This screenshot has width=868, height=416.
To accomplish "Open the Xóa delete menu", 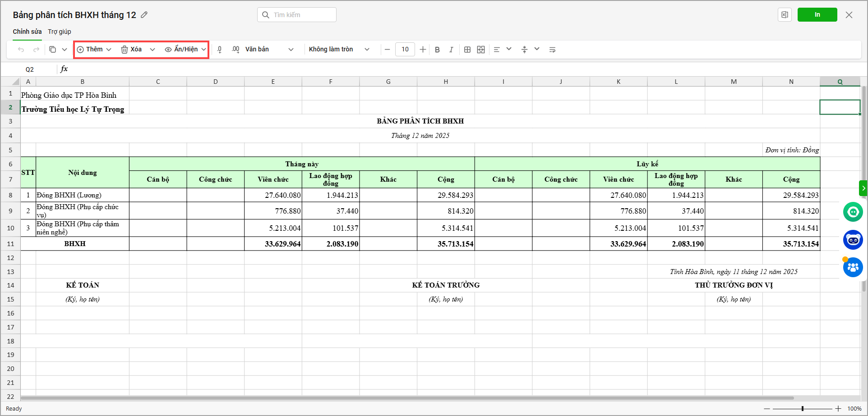I will 137,50.
